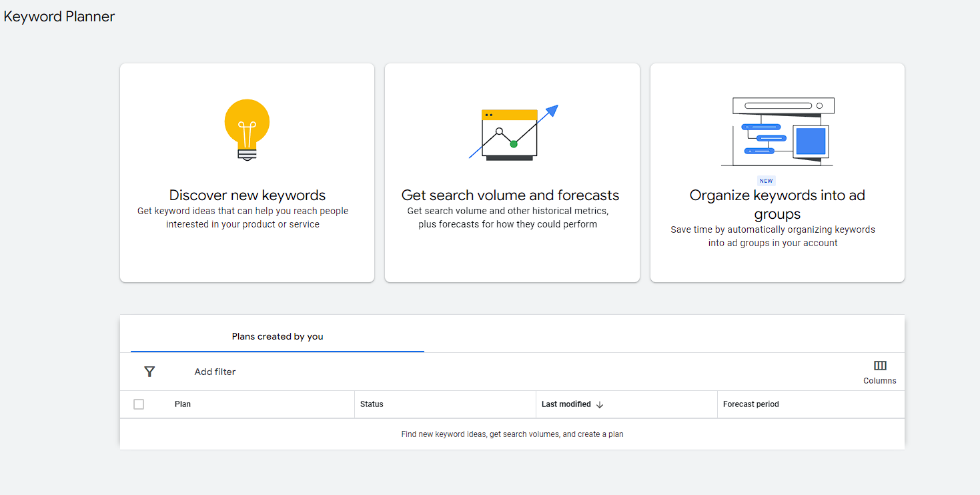This screenshot has height=495, width=980.
Task: Click the yellow lightbulb keyword ideas icon
Action: pos(246,127)
